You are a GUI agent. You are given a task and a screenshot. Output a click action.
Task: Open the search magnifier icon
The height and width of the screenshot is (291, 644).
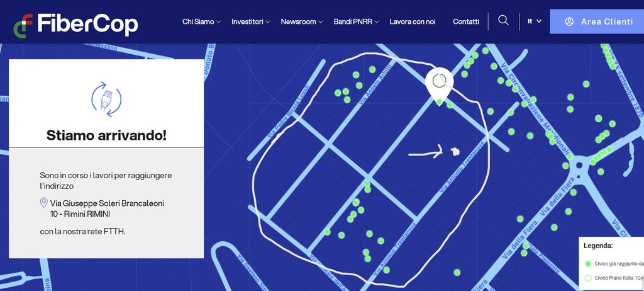[x=503, y=20]
